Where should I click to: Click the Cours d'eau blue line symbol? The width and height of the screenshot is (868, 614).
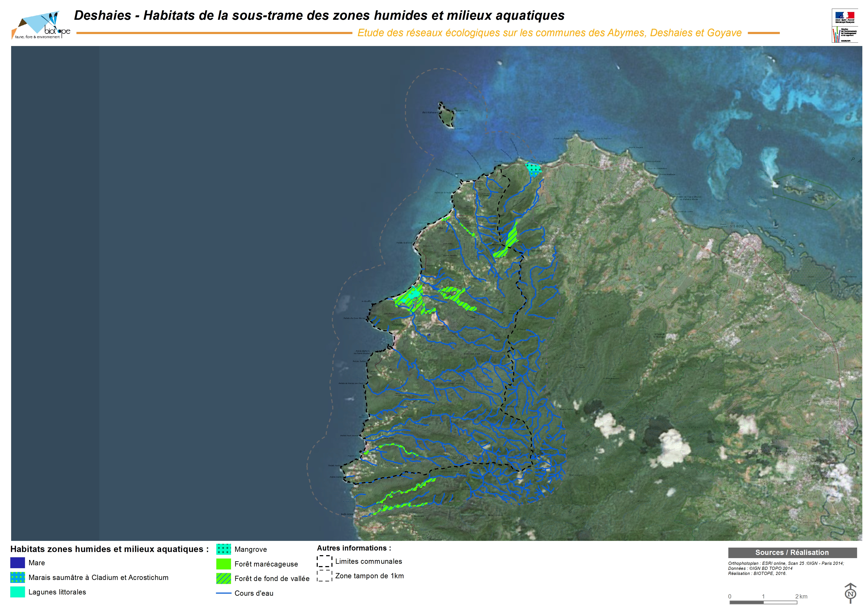223,593
